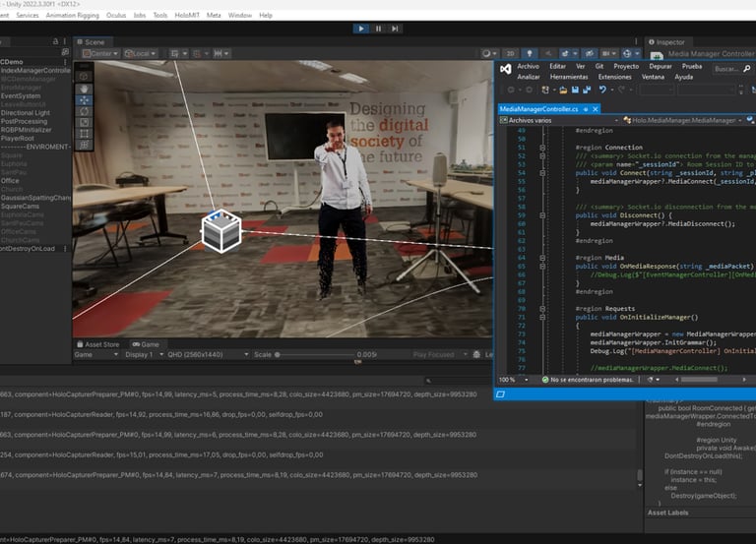Collapse Disconnect method at line 59
Image resolution: width=756 pixels, height=544 pixels.
[x=542, y=215]
